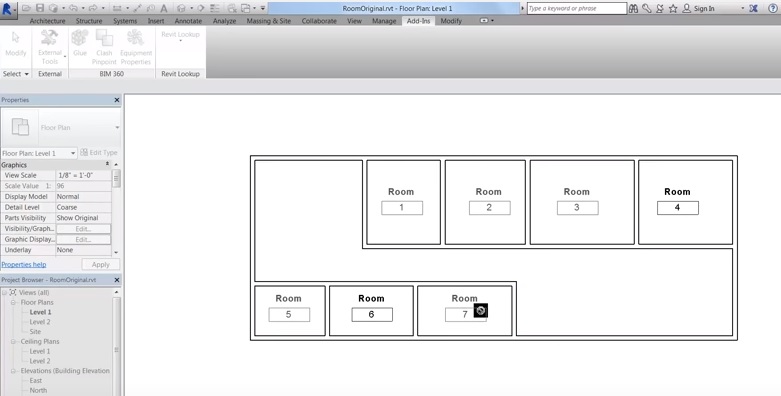Click the binoculars search icon
Image resolution: width=781 pixels, height=396 pixels.
[x=634, y=8]
